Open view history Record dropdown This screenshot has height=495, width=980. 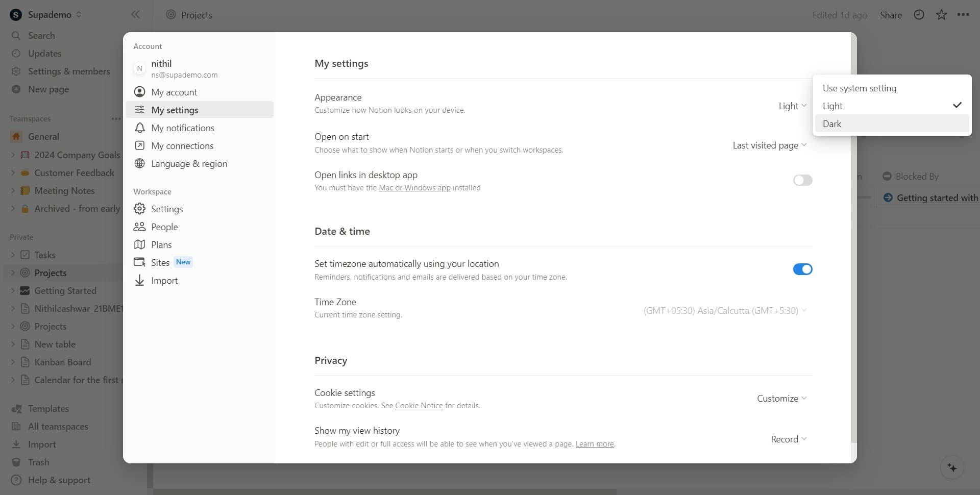[x=789, y=439]
